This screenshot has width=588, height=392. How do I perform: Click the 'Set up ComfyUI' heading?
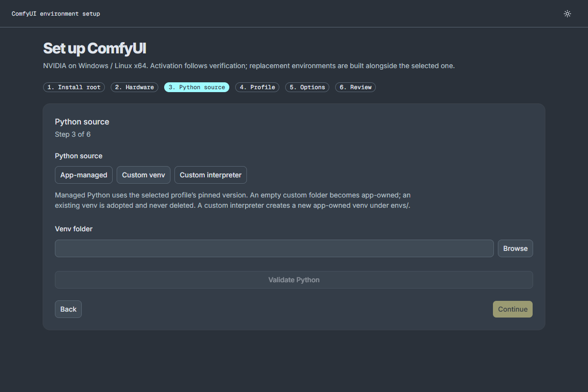tap(95, 49)
